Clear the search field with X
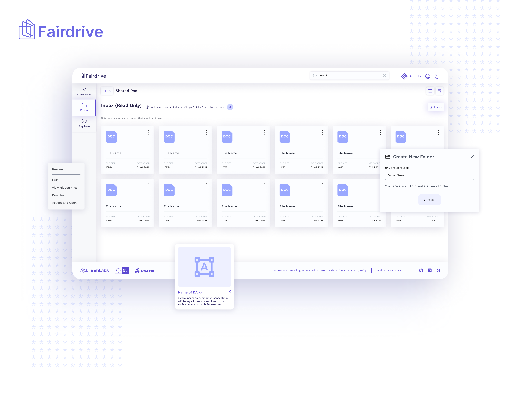The image size is (532, 399). [384, 75]
